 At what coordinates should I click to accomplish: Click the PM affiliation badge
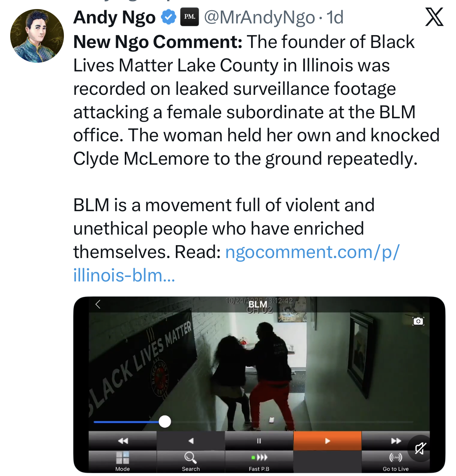(189, 17)
